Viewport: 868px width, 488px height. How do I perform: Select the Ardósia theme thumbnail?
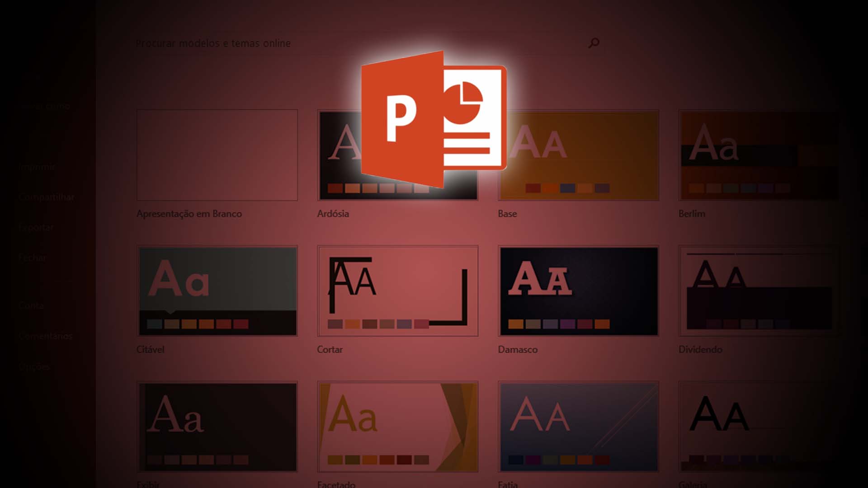pyautogui.click(x=398, y=155)
